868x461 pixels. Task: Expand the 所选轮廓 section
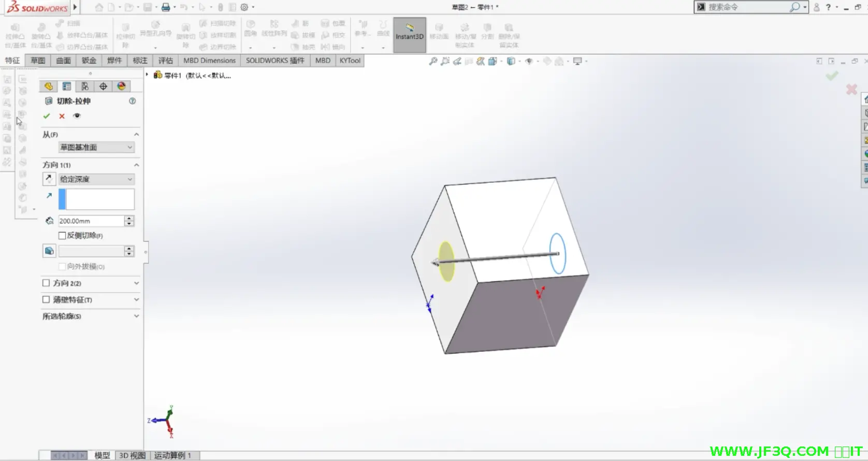pos(136,316)
